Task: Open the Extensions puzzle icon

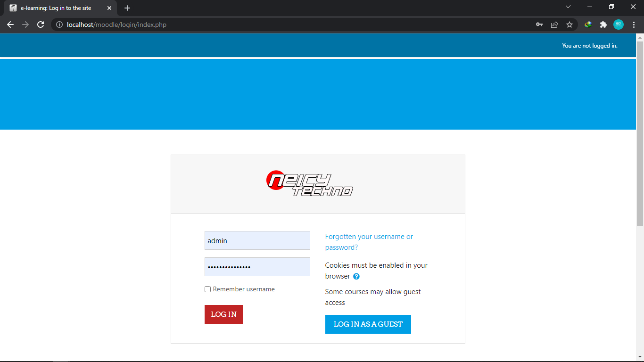Action: (603, 25)
